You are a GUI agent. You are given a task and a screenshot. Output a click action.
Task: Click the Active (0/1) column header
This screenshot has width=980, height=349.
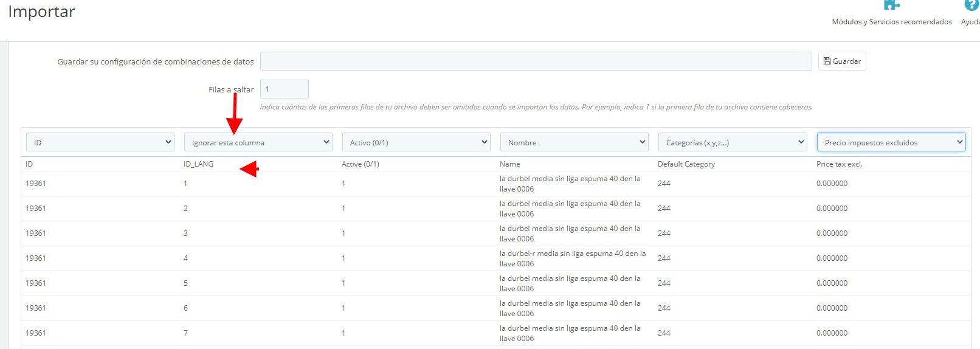point(361,164)
